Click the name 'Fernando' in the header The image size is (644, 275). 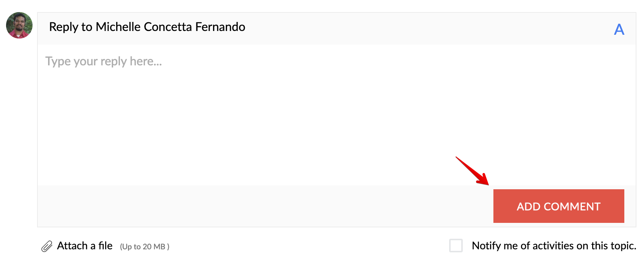tap(220, 27)
